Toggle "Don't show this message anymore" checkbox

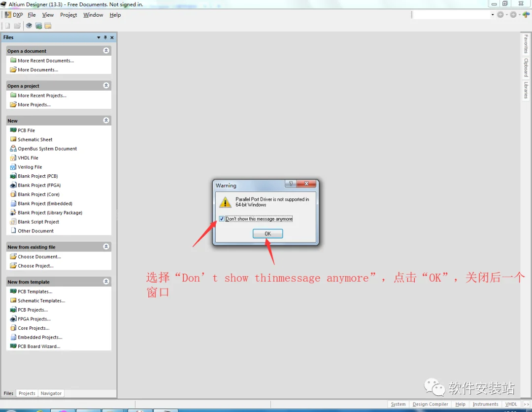tap(222, 219)
